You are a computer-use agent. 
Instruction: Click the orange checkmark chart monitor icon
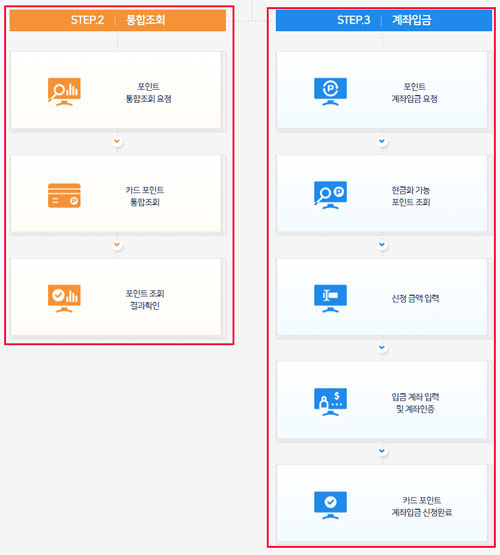(64, 298)
